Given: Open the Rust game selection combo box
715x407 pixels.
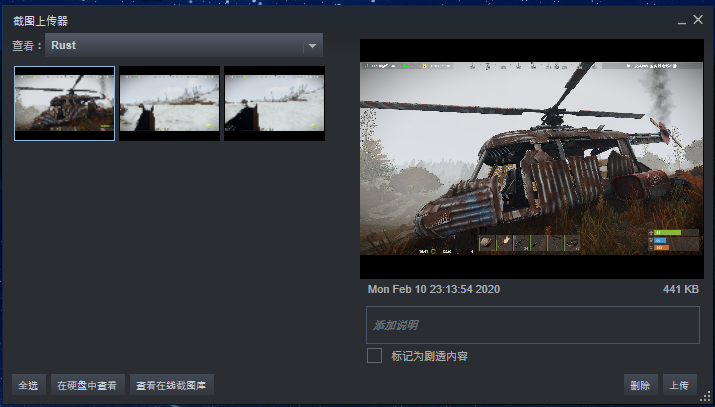Looking at the screenshot, I should [184, 45].
